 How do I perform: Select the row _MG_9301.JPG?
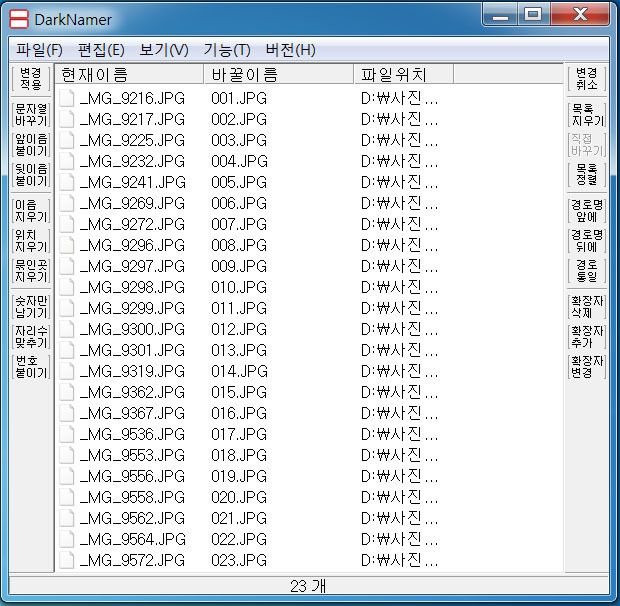pos(255,350)
